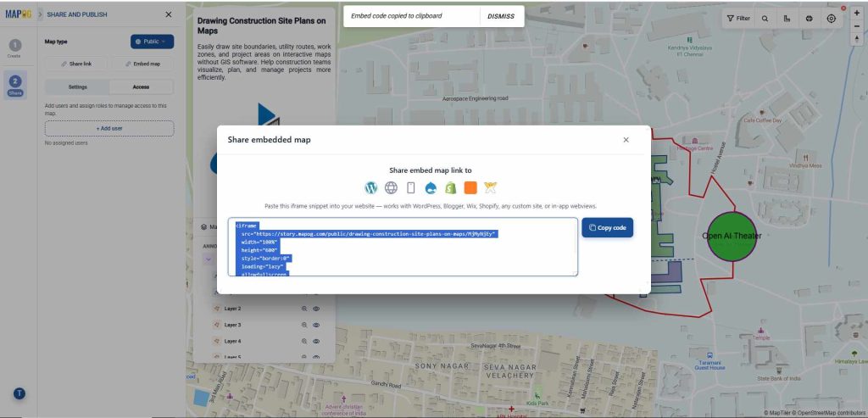The height and width of the screenshot is (418, 868).
Task: Collapse the annotation group chevron
Action: (209, 259)
